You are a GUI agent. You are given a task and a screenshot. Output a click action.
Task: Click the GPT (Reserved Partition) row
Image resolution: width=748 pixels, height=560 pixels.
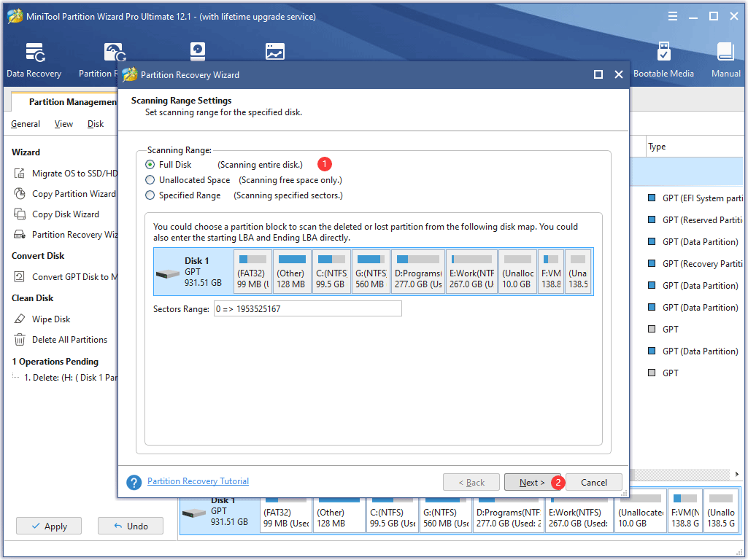coord(695,220)
